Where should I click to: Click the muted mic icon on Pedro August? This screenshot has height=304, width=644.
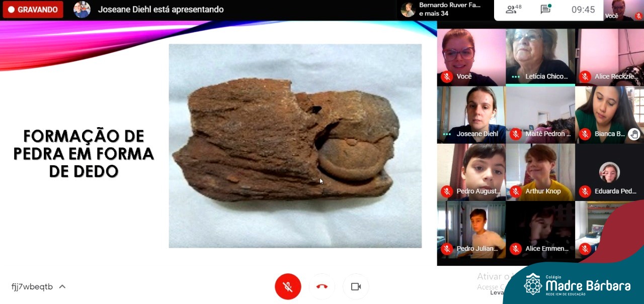click(x=447, y=191)
